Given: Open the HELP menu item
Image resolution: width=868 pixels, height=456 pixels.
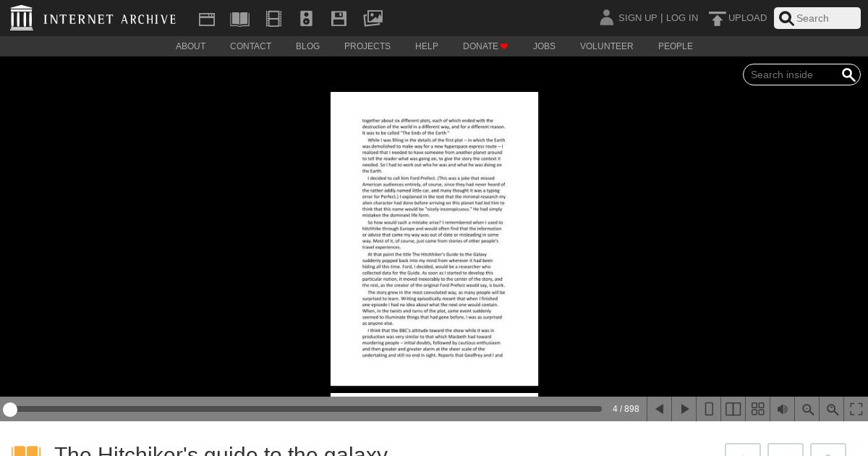Looking at the screenshot, I should pos(427,46).
